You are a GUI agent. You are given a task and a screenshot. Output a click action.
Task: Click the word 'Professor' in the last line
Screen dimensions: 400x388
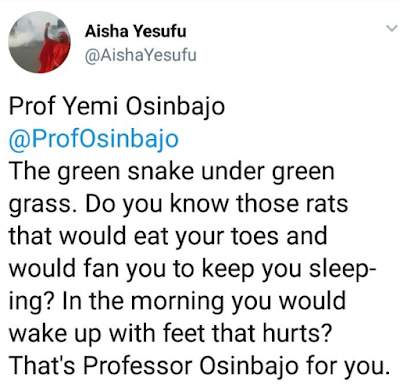click(138, 365)
